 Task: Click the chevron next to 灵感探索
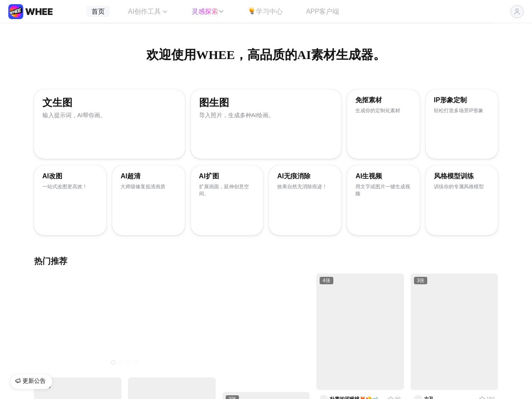221,12
